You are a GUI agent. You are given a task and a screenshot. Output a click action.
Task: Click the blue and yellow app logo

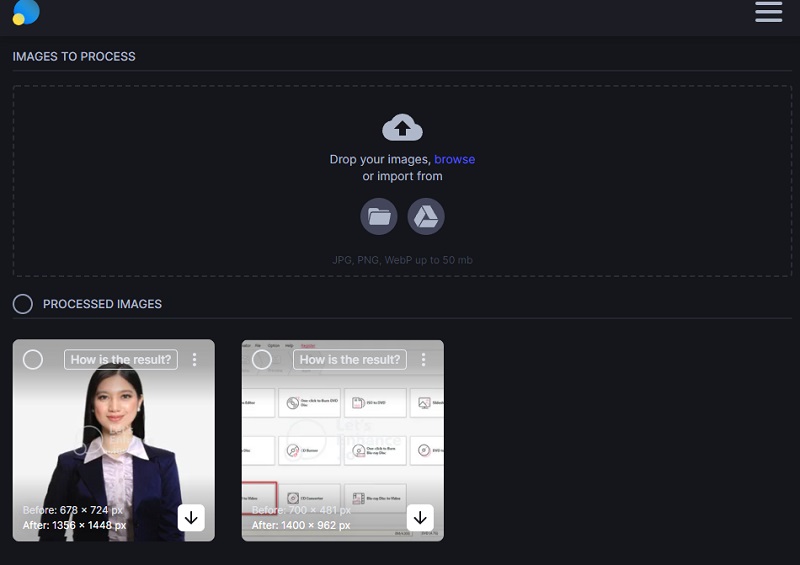pyautogui.click(x=26, y=12)
